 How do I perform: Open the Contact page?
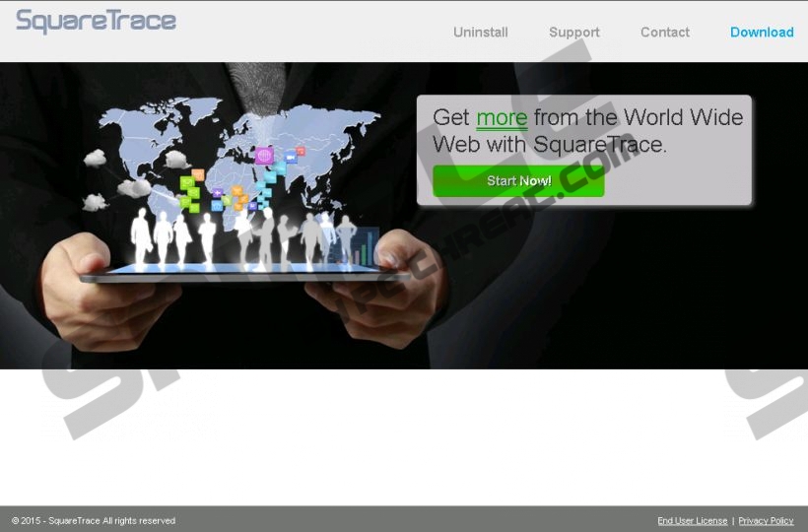tap(664, 33)
